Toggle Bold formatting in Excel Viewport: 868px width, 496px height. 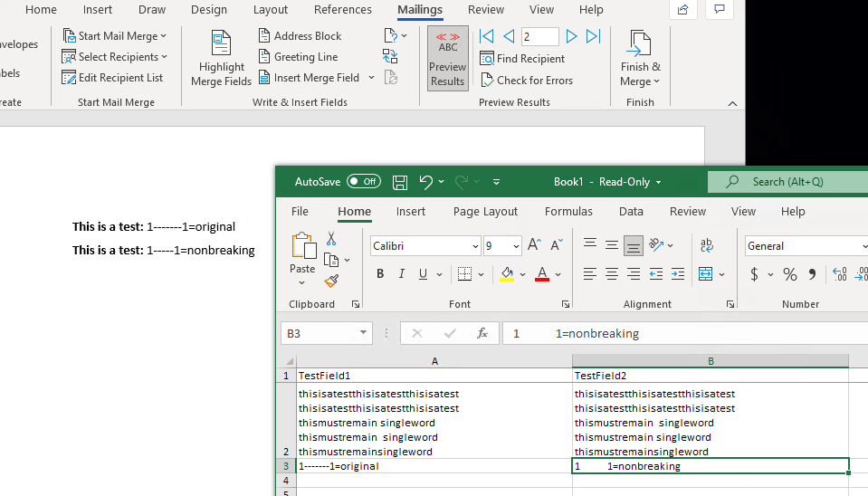380,274
